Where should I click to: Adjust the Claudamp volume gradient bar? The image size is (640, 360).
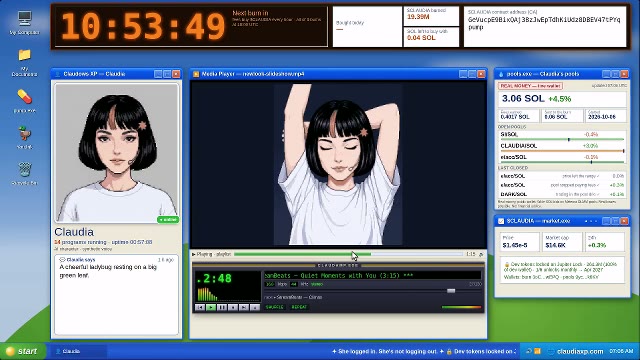[x=462, y=307]
